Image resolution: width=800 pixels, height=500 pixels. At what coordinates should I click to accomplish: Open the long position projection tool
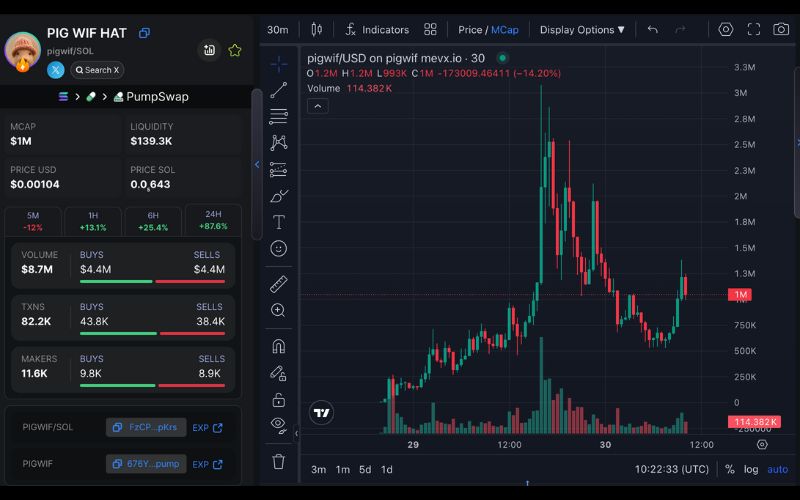click(x=279, y=169)
